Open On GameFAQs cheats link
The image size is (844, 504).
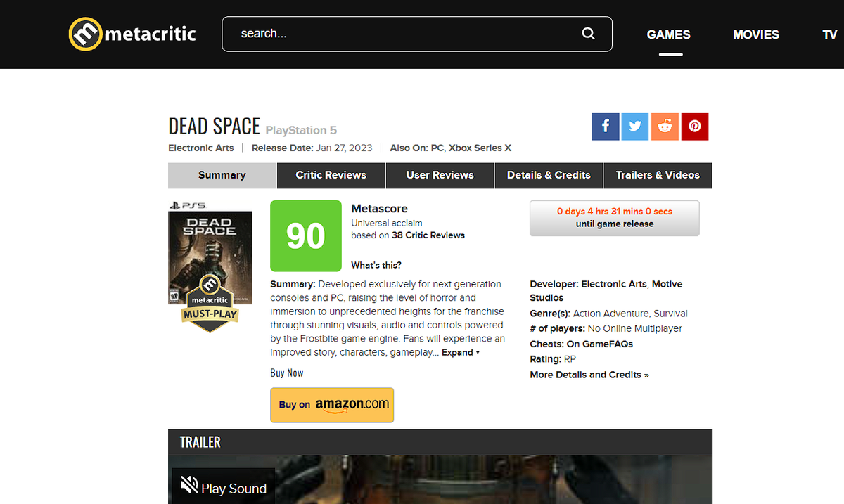pyautogui.click(x=600, y=344)
